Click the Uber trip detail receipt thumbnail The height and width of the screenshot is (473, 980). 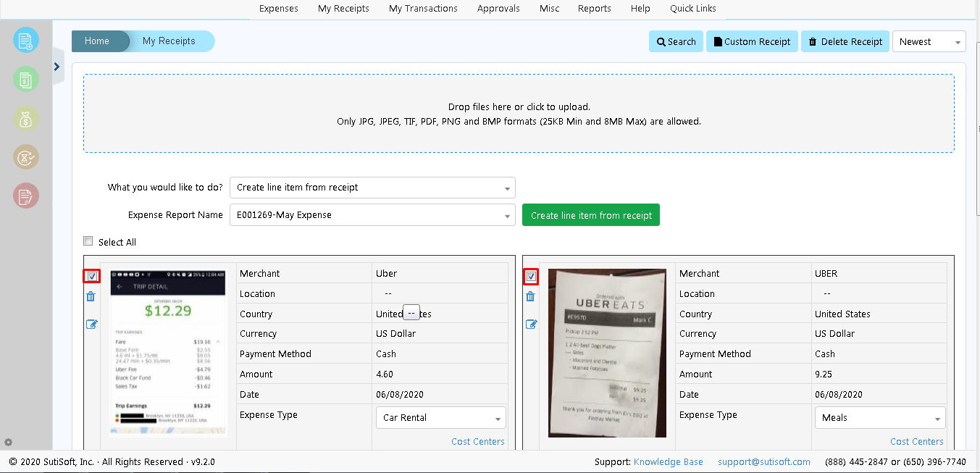click(167, 353)
